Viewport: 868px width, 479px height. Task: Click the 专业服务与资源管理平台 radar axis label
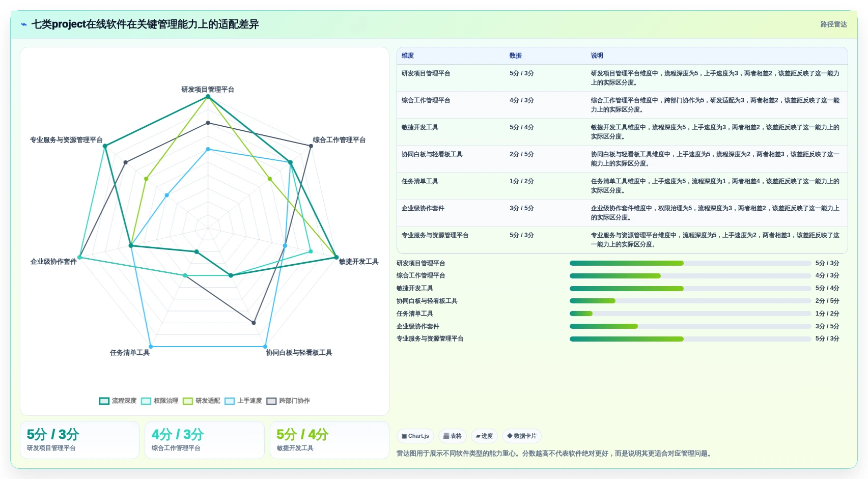[66, 140]
